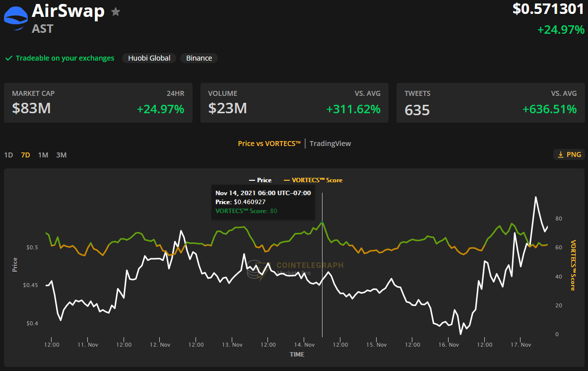The image size is (588, 371).
Task: Click the 80 VORTECS score axis label
Action: click(559, 219)
